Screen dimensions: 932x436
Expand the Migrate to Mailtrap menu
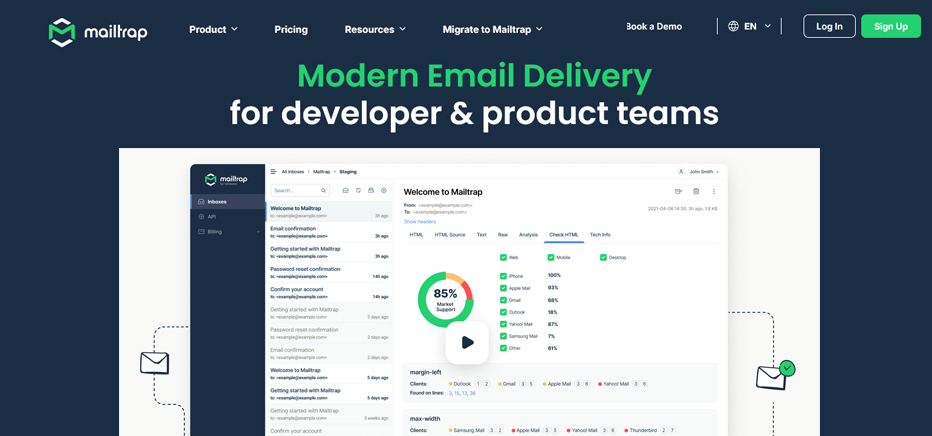click(x=492, y=29)
